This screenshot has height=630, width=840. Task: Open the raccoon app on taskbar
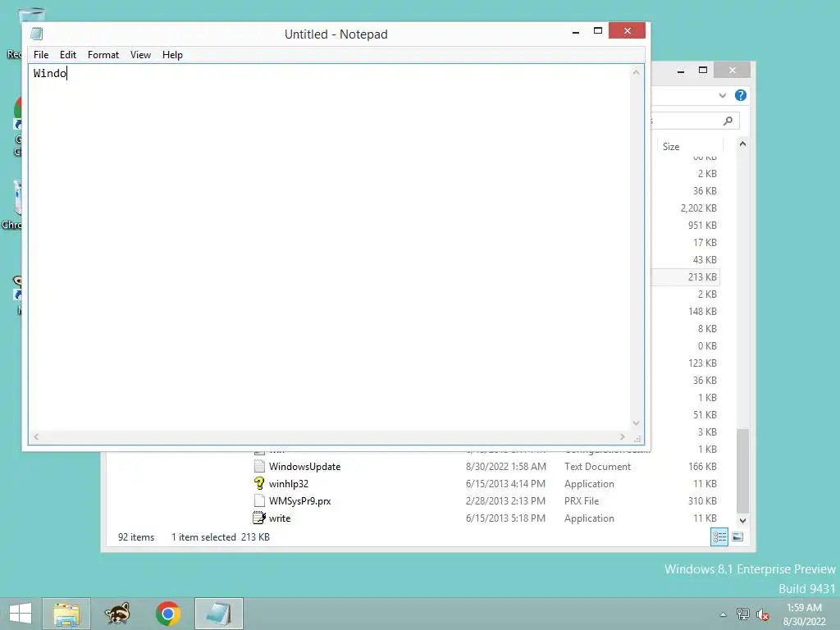[116, 614]
